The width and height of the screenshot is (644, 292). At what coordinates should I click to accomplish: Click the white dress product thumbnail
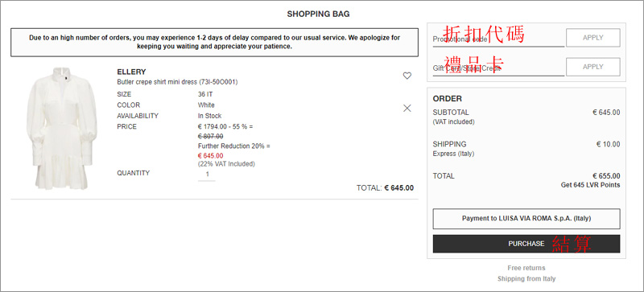(62, 129)
